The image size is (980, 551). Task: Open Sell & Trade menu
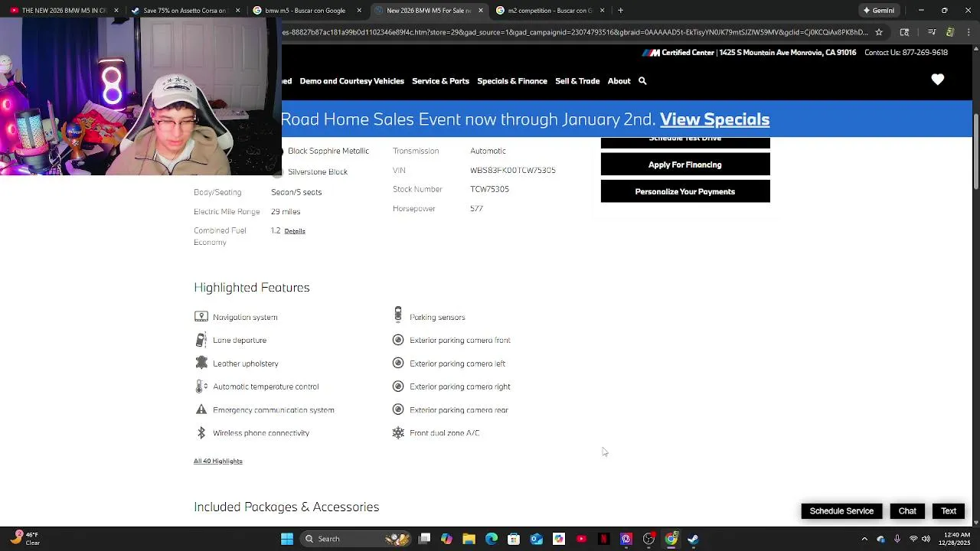pos(577,81)
